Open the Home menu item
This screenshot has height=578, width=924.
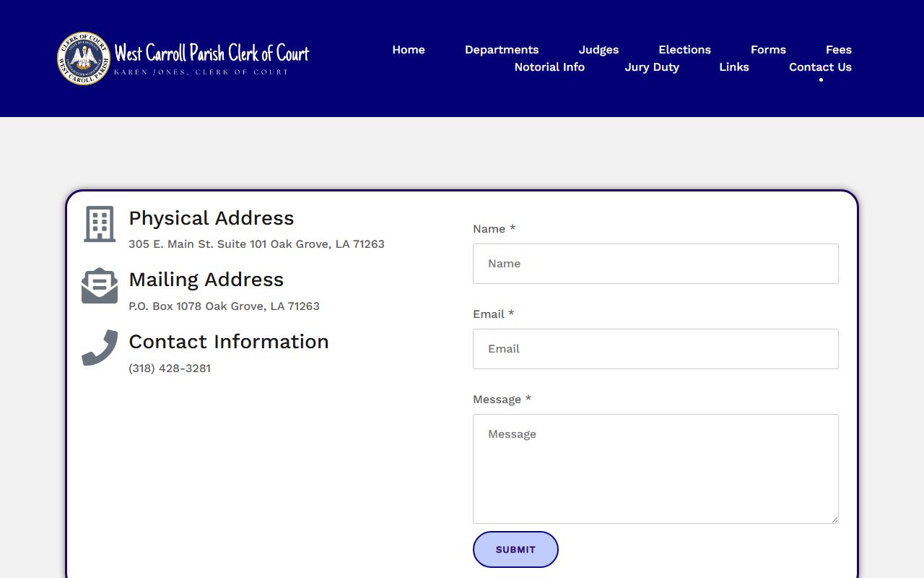(409, 50)
